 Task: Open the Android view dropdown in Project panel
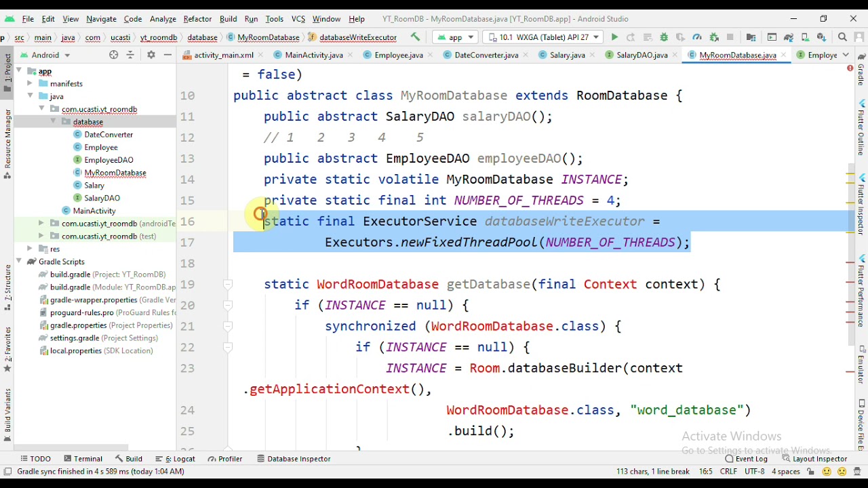point(45,55)
